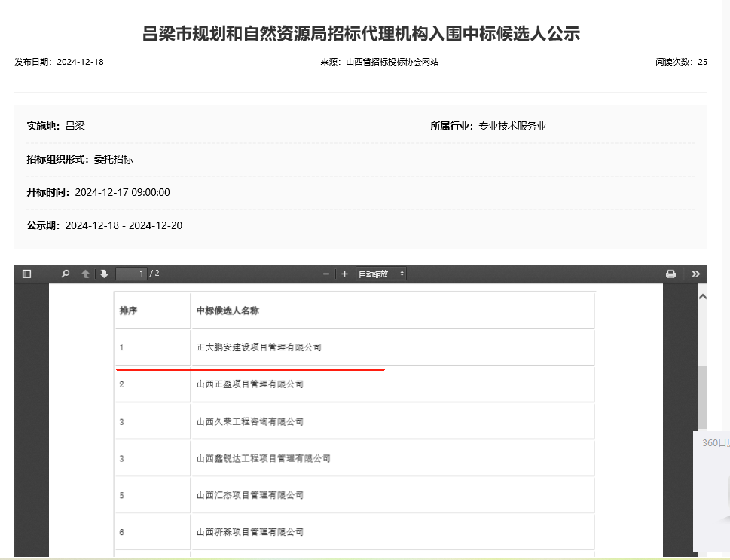The height and width of the screenshot is (560, 730).
Task: Click the source 山西省招标投标协会网站 text
Action: 392,62
